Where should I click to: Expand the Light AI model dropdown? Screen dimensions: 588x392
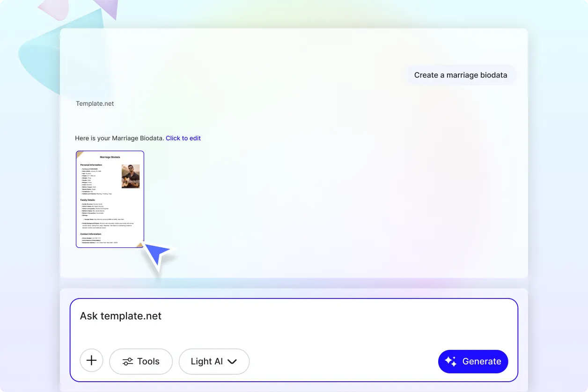click(214, 362)
